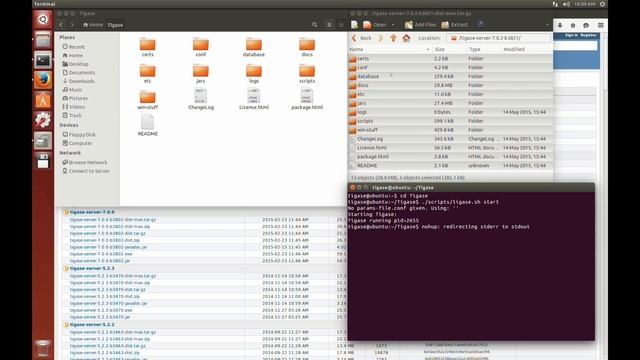This screenshot has width=640, height=360.
Task: Open the Firefox hamburger menu
Action: [600, 25]
